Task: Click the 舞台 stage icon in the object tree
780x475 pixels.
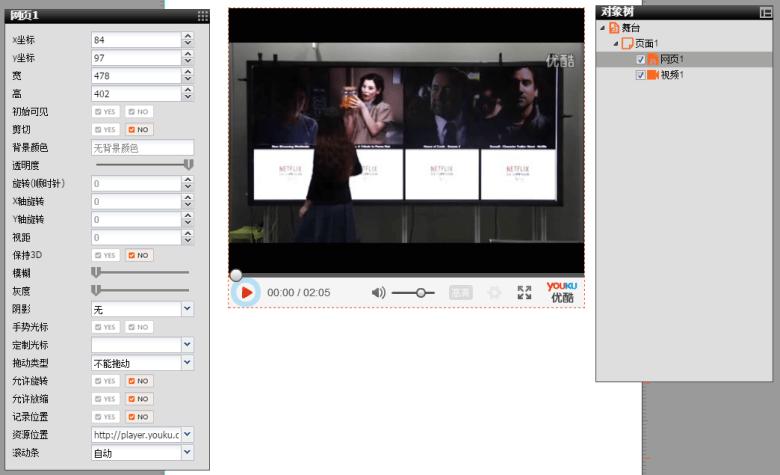Action: 614,28
